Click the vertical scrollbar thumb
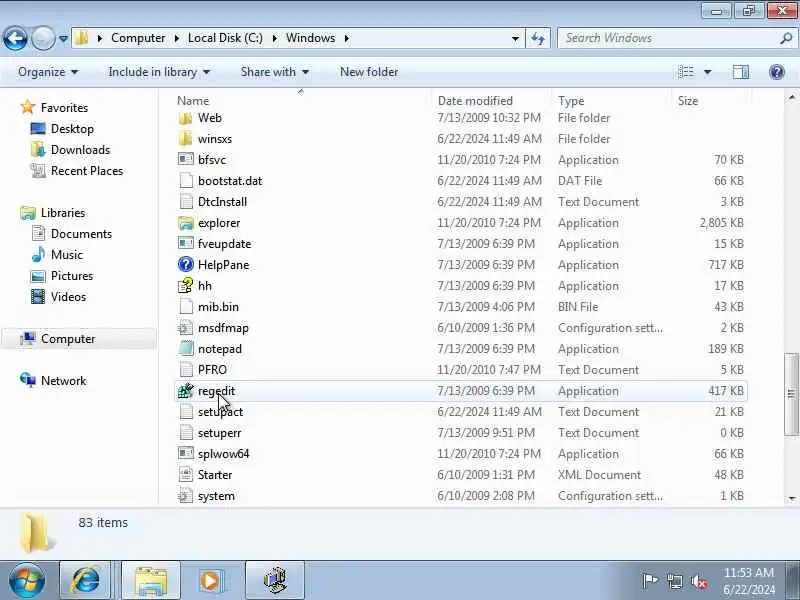The width and height of the screenshot is (800, 600). (792, 394)
